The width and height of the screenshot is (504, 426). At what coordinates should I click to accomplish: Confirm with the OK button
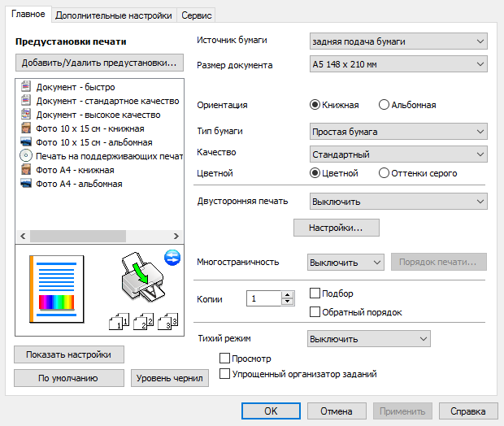click(271, 411)
